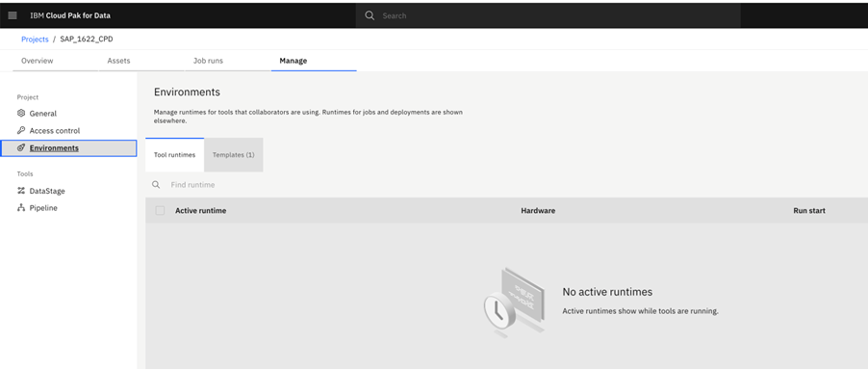Click the Environments page heading

click(187, 92)
